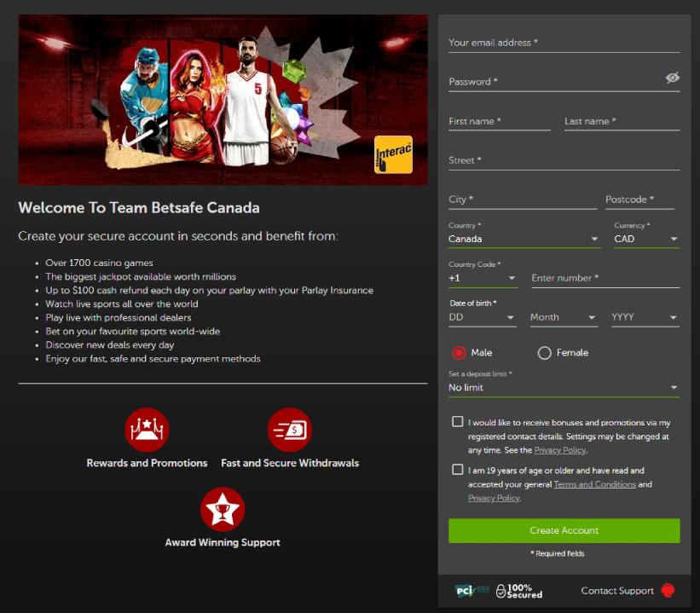Check the receive bonuses and promotions checkbox
The image size is (700, 613).
click(x=458, y=421)
